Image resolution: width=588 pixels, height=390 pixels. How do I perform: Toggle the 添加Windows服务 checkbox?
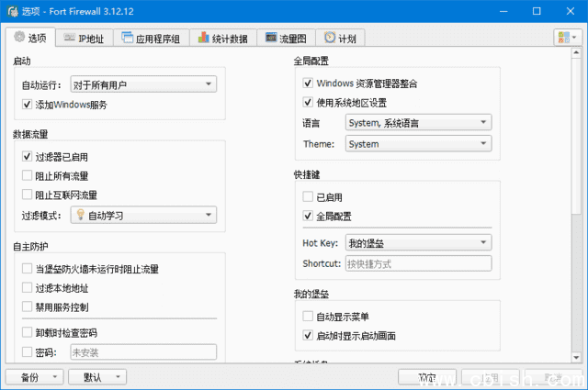27,106
